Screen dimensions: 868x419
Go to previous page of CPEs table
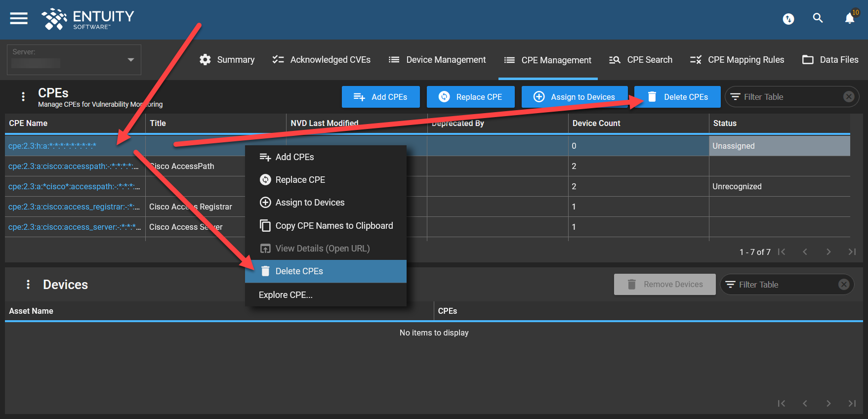805,252
